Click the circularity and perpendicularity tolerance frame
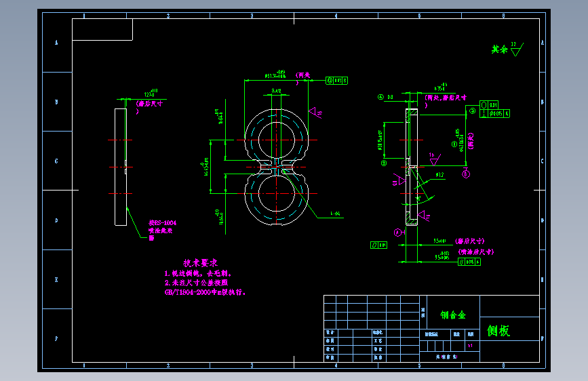The image size is (588, 381). [494, 109]
